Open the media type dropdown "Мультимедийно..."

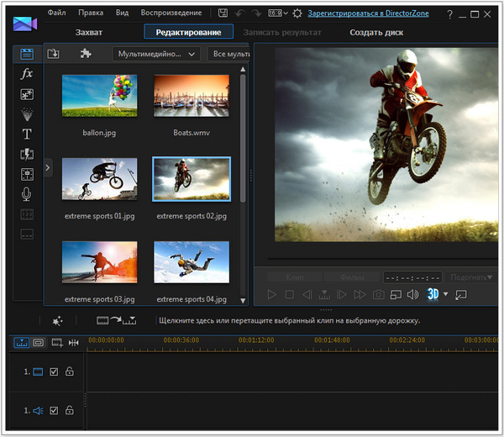[156, 54]
